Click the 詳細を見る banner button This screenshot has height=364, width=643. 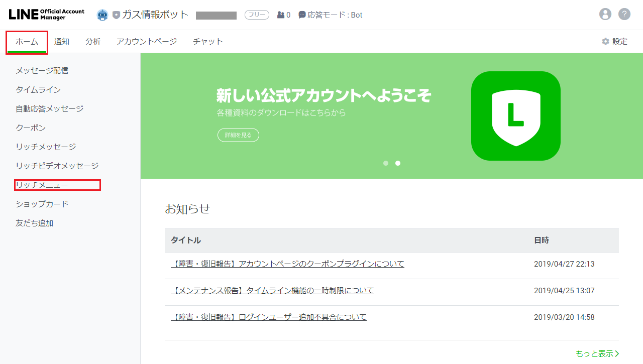point(238,135)
